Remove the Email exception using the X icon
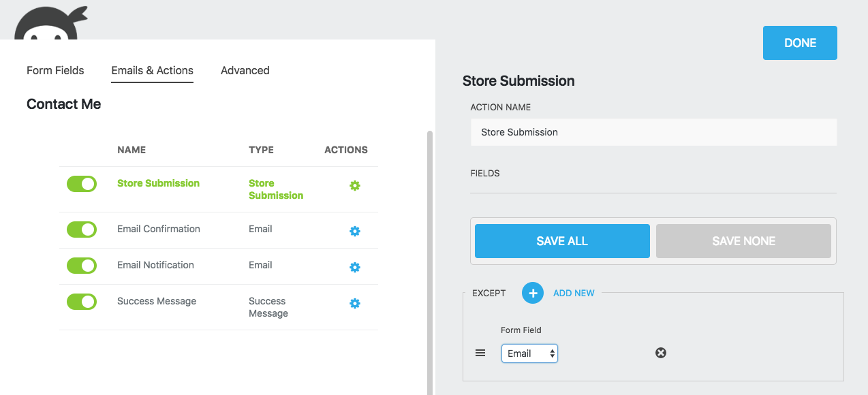The image size is (868, 395). click(660, 352)
